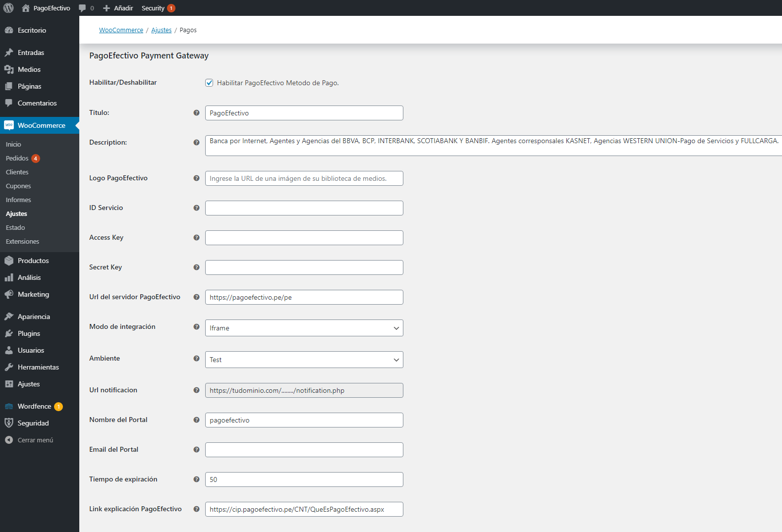Click the Wordfence icon in sidebar
Viewport: 782px width, 532px height.
click(x=9, y=407)
